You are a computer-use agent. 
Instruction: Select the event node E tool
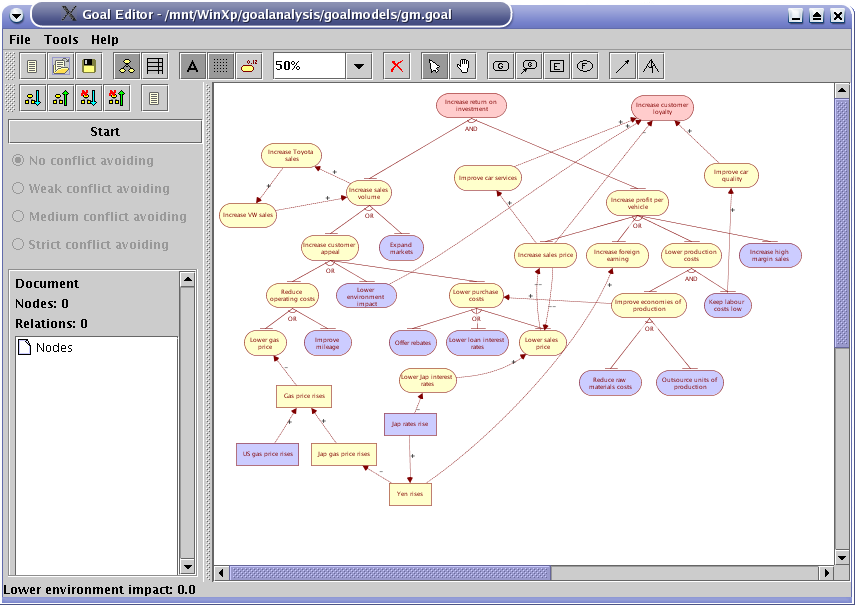[557, 66]
